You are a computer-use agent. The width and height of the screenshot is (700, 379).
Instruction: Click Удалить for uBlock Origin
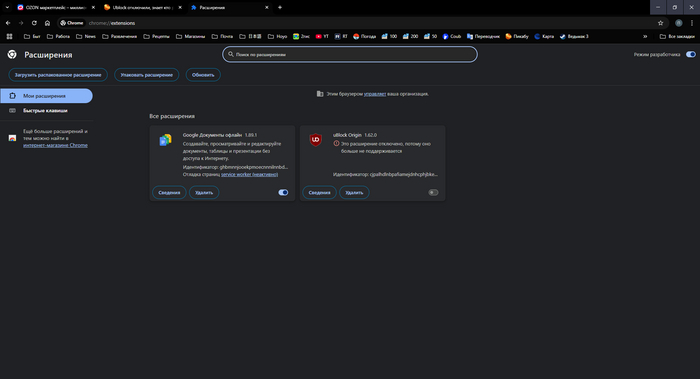tap(354, 192)
